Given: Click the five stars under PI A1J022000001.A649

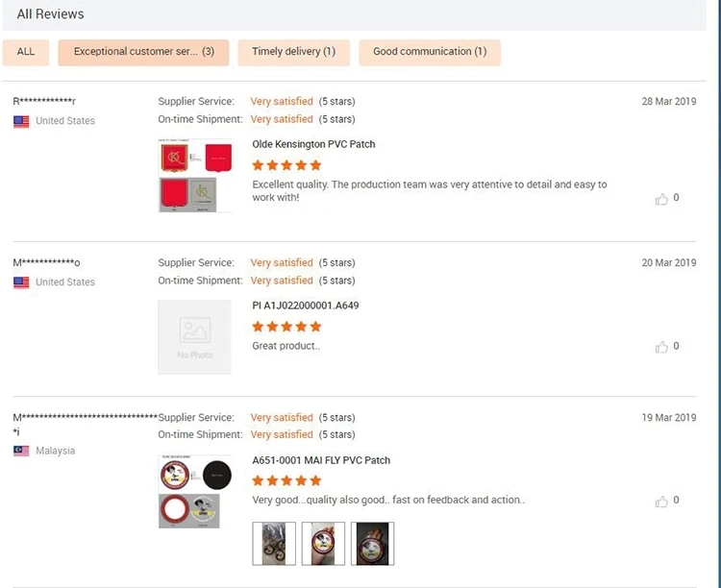Looking at the screenshot, I should point(286,327).
